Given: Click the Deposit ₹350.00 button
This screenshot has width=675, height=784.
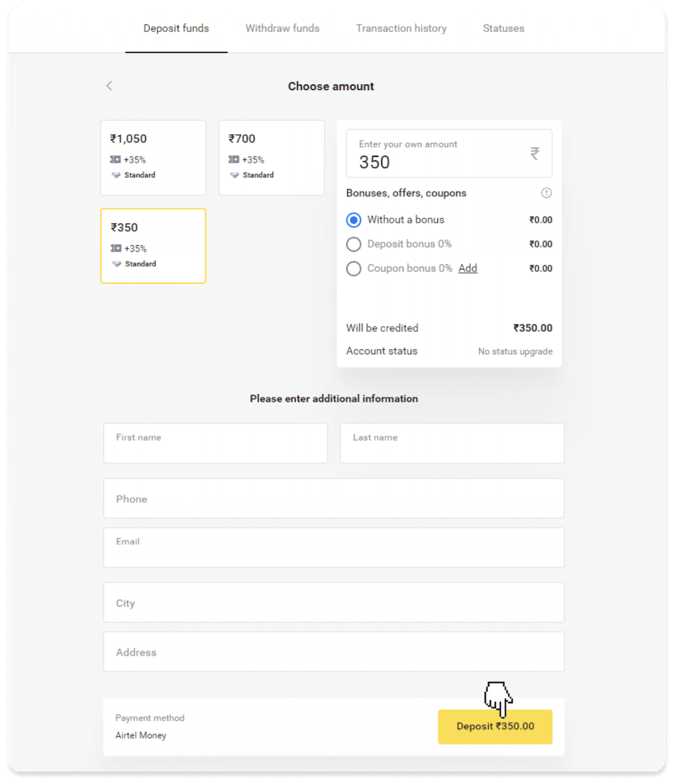Looking at the screenshot, I should [x=495, y=727].
